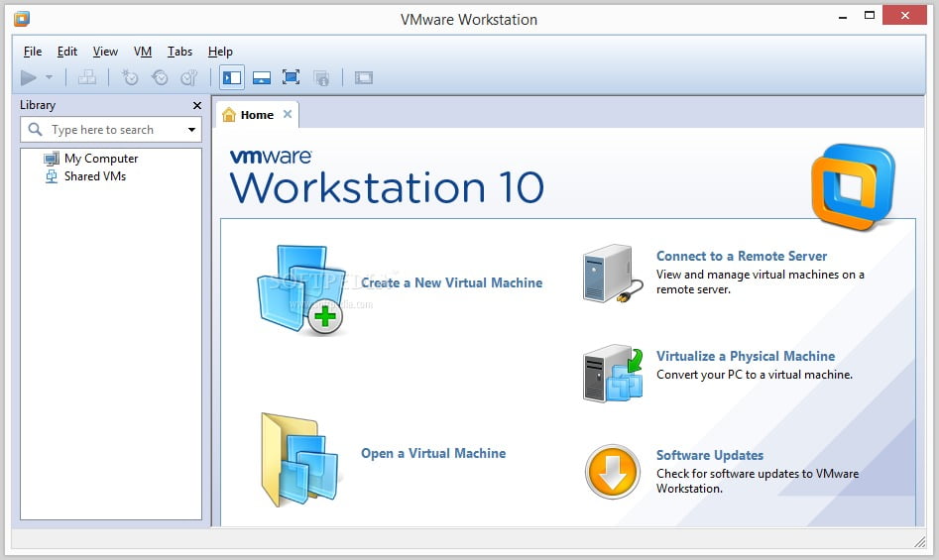Click the Open a Virtual Machine folder icon

299,460
